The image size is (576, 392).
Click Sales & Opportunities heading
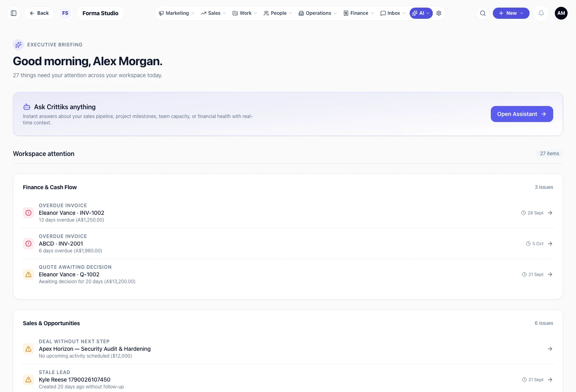(x=51, y=323)
